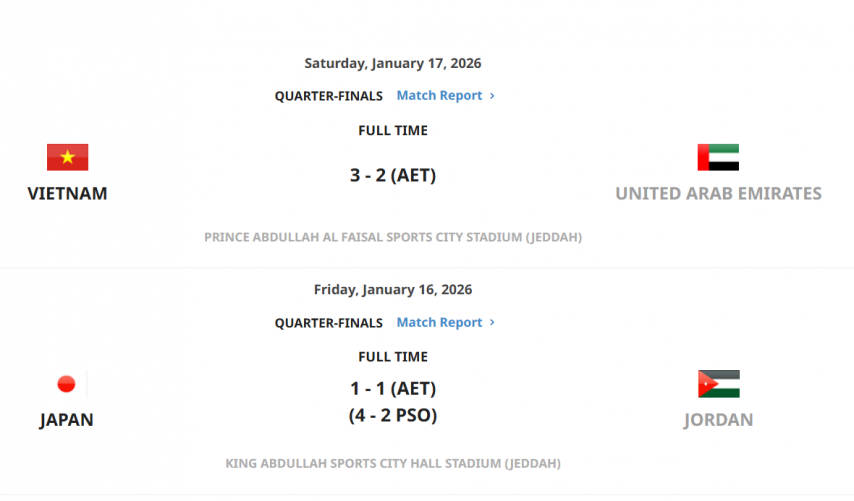Click the Friday, January 16, 2026 date
Screen dimensions: 854x501
tap(393, 290)
